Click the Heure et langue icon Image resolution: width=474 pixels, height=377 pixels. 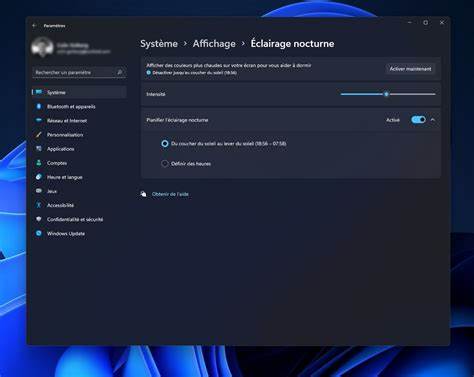pos(39,177)
